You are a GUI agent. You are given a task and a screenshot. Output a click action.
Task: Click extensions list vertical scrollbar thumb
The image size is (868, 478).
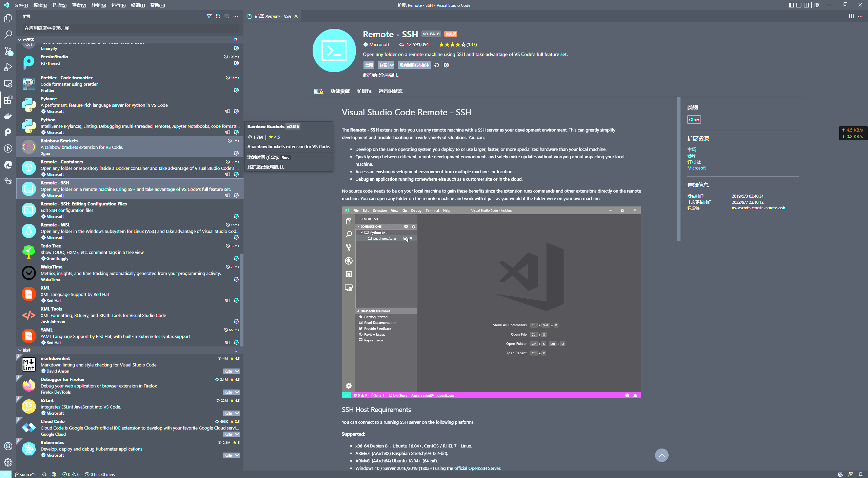click(x=242, y=300)
